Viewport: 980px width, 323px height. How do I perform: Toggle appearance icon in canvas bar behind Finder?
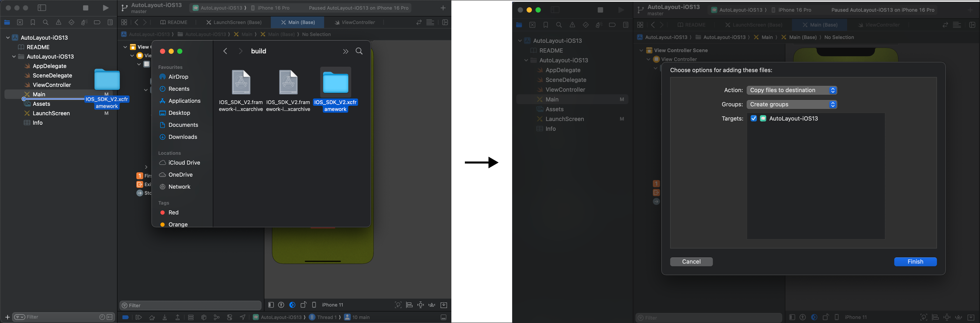pos(292,305)
